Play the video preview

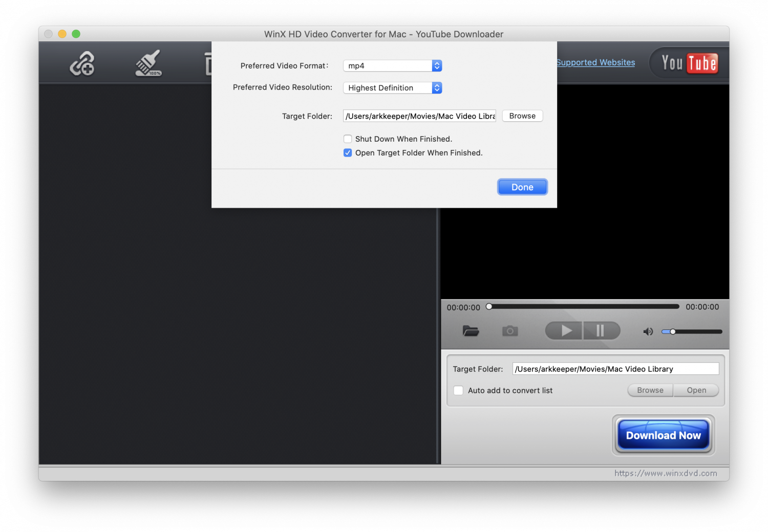point(564,331)
